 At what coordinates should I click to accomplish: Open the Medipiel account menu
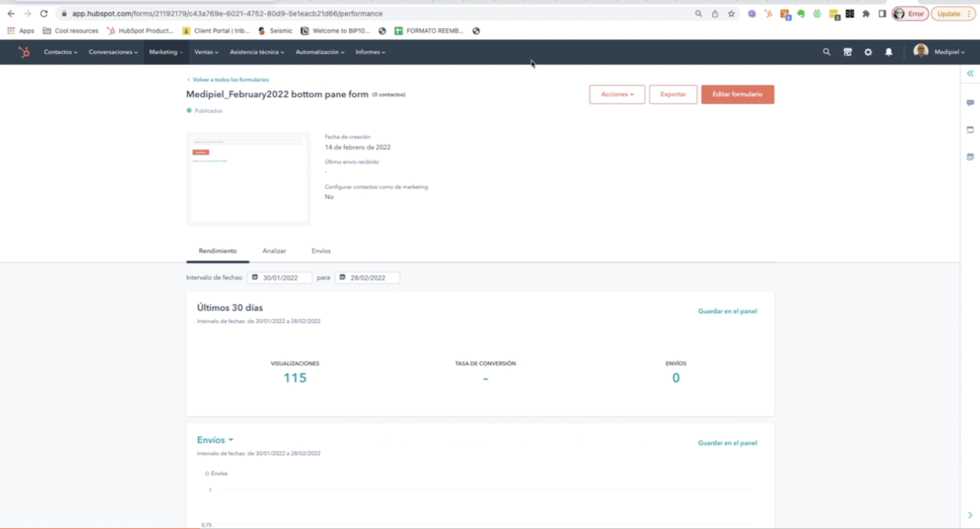pos(948,52)
